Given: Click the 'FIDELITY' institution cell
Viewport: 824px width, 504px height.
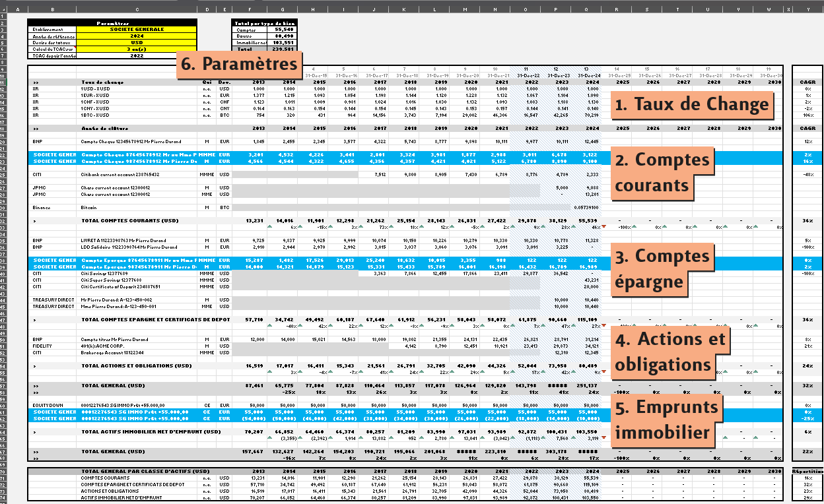Looking at the screenshot, I should [42, 346].
